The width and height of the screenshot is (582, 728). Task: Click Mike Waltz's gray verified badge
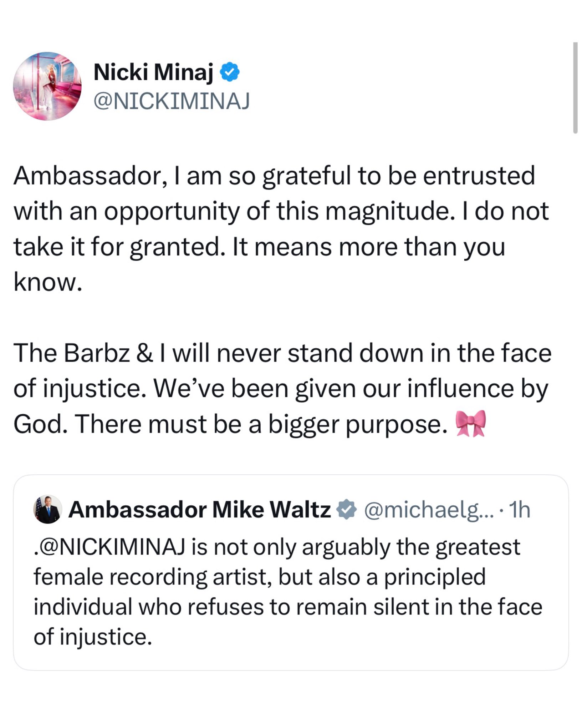pos(347,509)
